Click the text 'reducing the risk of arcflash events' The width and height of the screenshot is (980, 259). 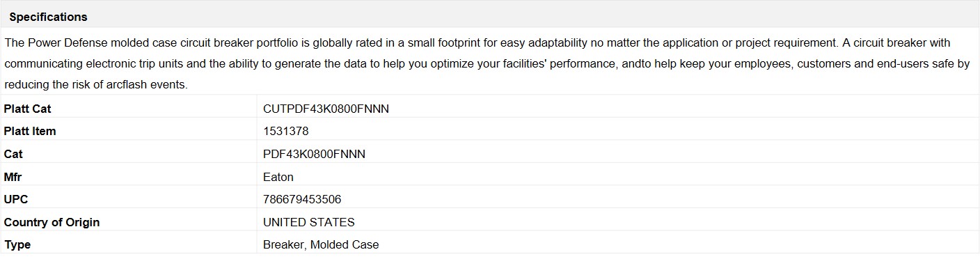95,84
